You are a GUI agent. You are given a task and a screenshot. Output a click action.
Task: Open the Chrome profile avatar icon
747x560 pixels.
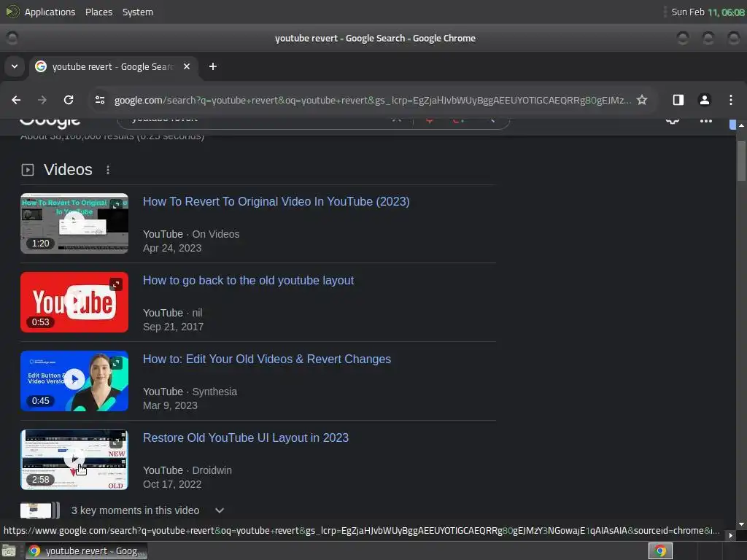[x=704, y=100]
